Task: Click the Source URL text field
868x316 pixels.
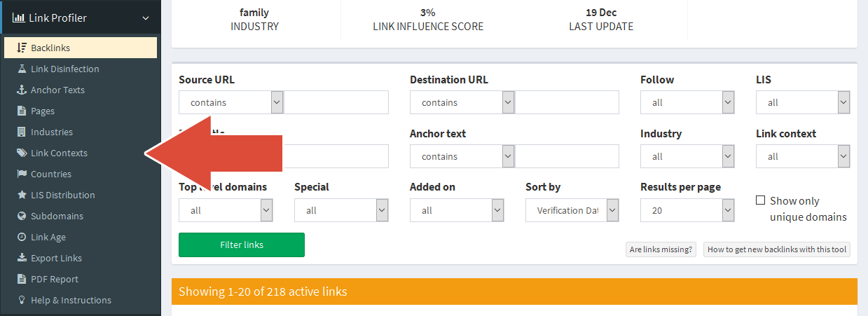Action: (336, 102)
